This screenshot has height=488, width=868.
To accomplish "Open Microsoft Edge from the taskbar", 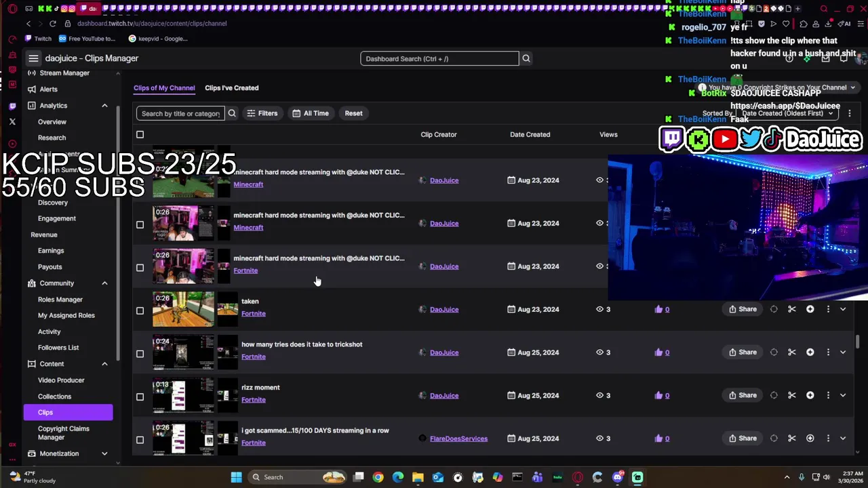I will 398,477.
